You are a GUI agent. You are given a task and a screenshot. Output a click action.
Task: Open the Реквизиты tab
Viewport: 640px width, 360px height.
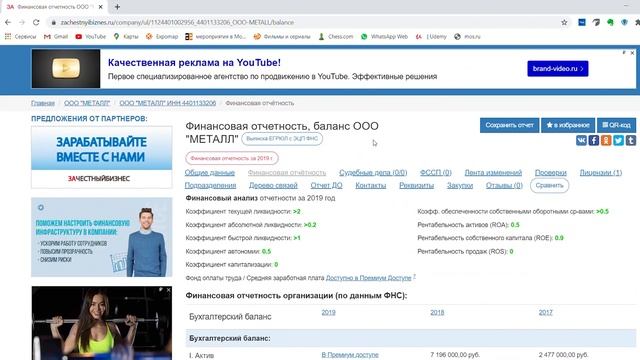[416, 185]
